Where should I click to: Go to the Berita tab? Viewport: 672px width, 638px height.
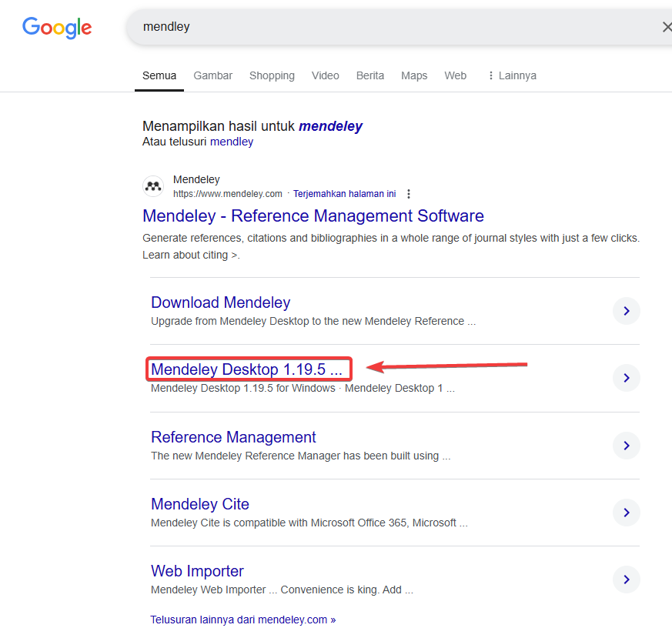[x=369, y=75]
